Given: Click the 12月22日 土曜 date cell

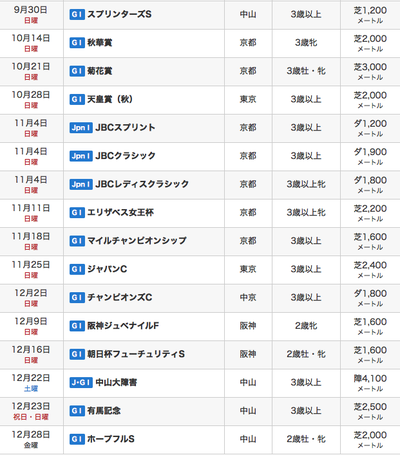Looking at the screenshot, I should click(31, 383).
